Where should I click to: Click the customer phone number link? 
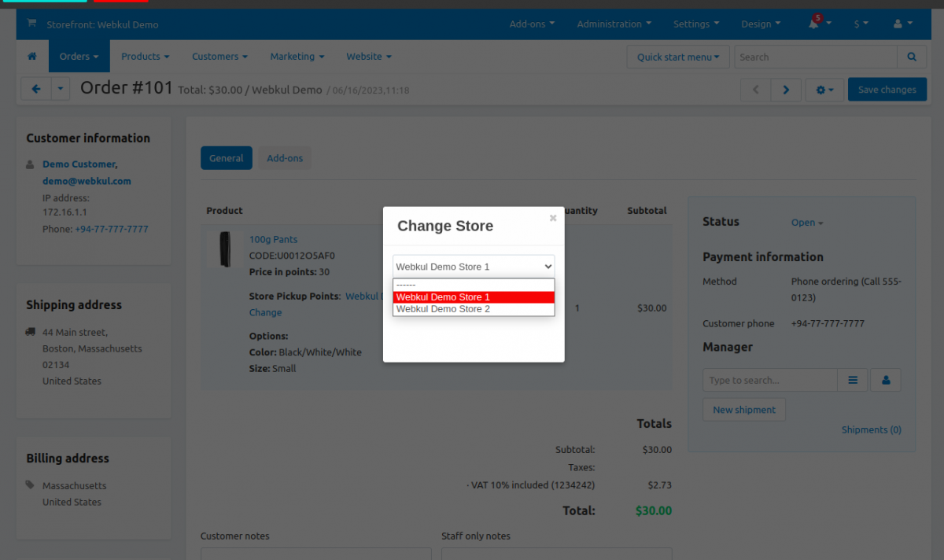[x=112, y=229]
